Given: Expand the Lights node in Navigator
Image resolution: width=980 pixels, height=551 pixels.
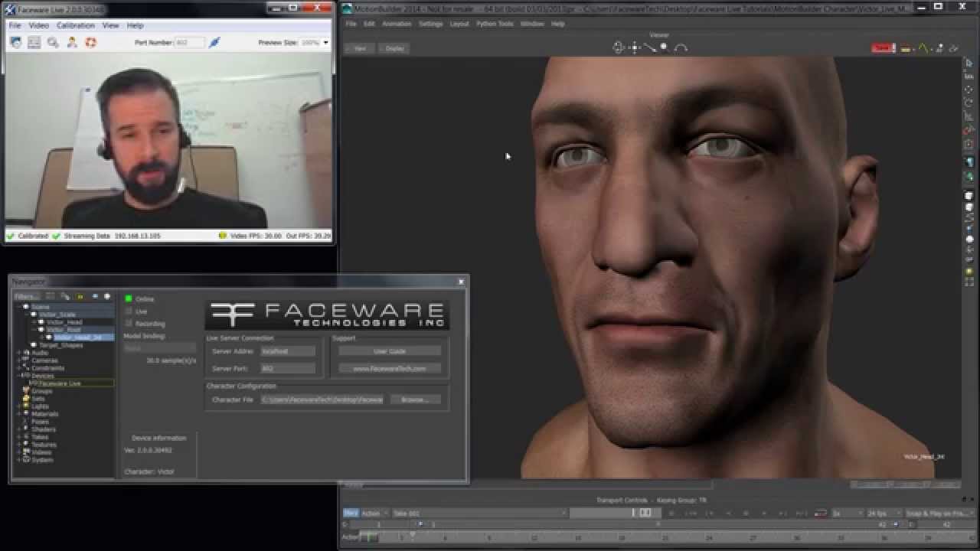Looking at the screenshot, I should point(19,406).
